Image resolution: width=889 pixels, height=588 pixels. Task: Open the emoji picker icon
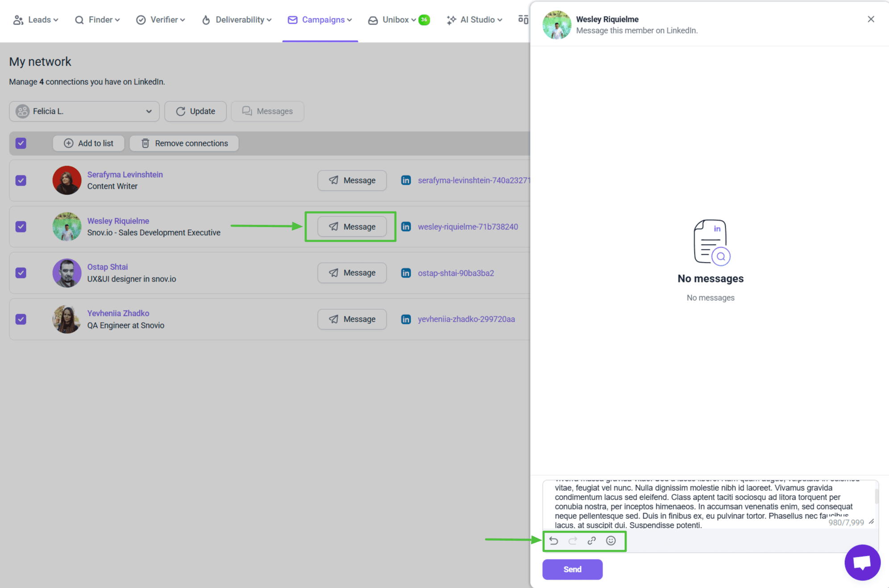coord(611,541)
